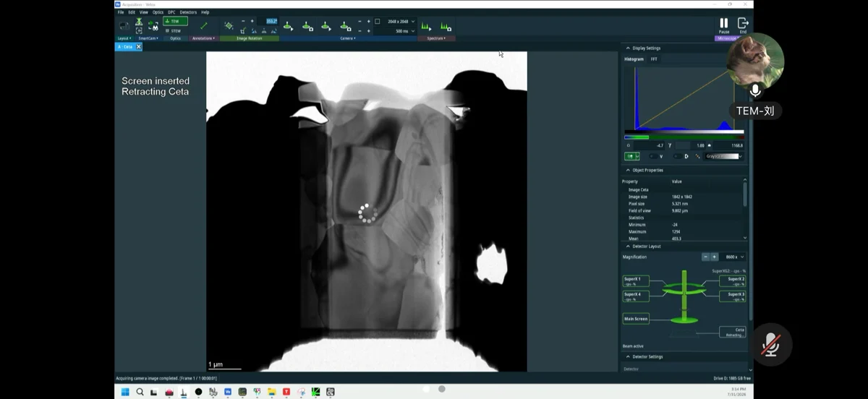Screen dimensions: 868x399
Task: Tick the checkbox beside 2048 x 2048
Action: 377,21
